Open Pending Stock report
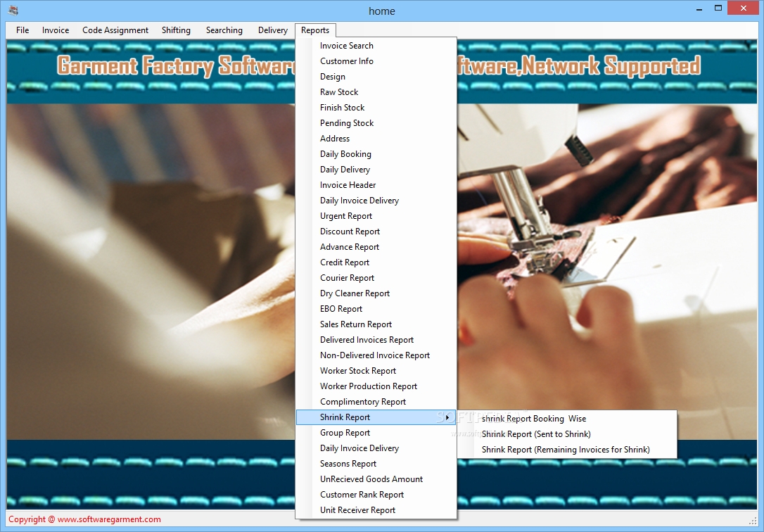The width and height of the screenshot is (764, 532). pos(376,122)
